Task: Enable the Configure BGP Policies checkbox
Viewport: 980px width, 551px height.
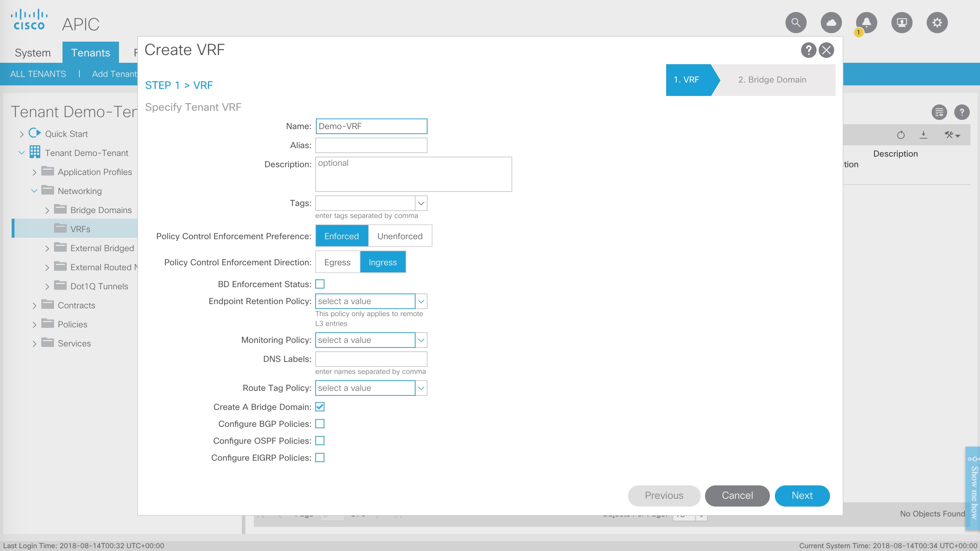Action: pos(320,424)
